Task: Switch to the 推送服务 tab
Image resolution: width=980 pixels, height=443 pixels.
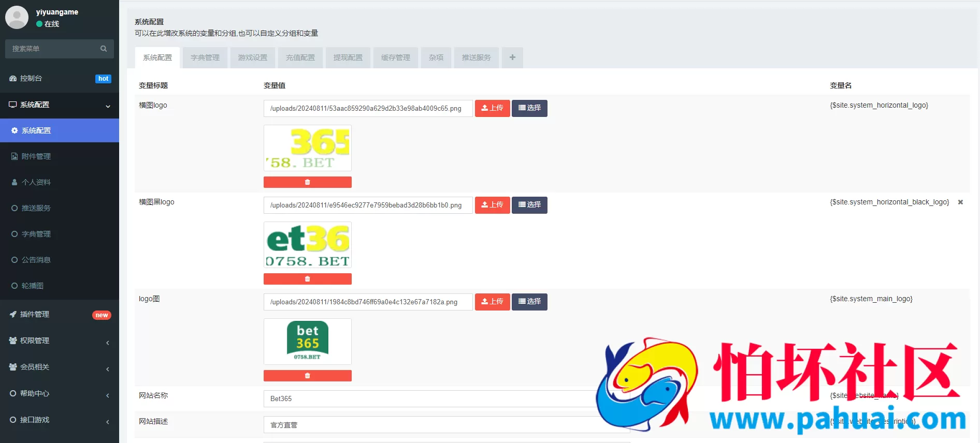Action: 477,57
